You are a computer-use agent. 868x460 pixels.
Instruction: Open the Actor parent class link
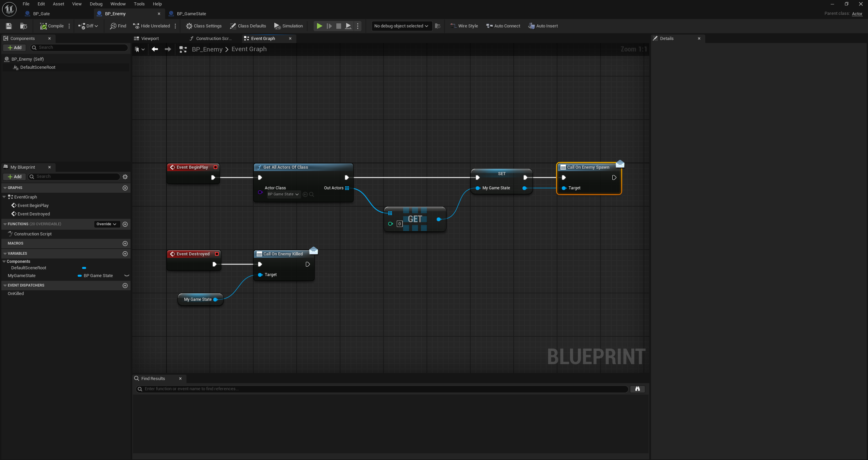pos(857,14)
